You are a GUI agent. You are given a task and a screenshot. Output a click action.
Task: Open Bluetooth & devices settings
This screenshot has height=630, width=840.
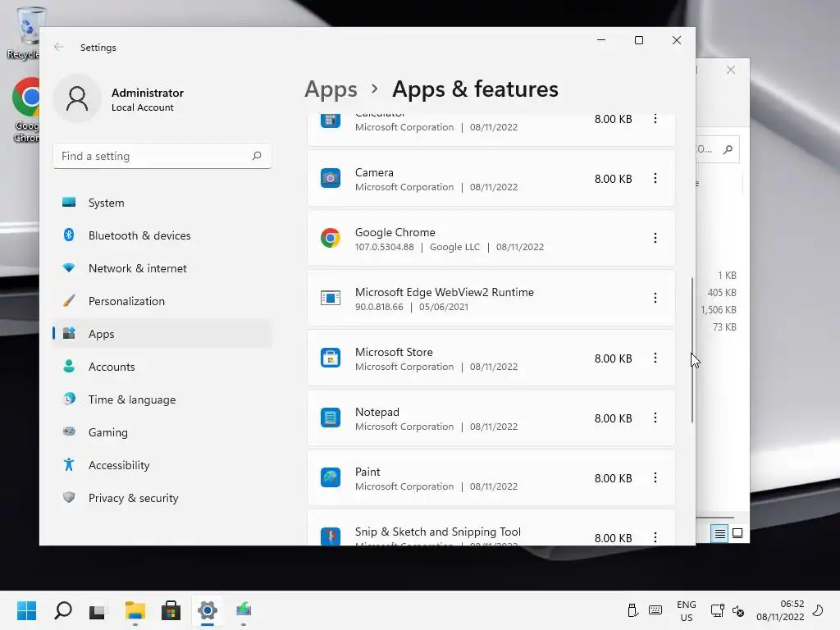pyautogui.click(x=162, y=235)
